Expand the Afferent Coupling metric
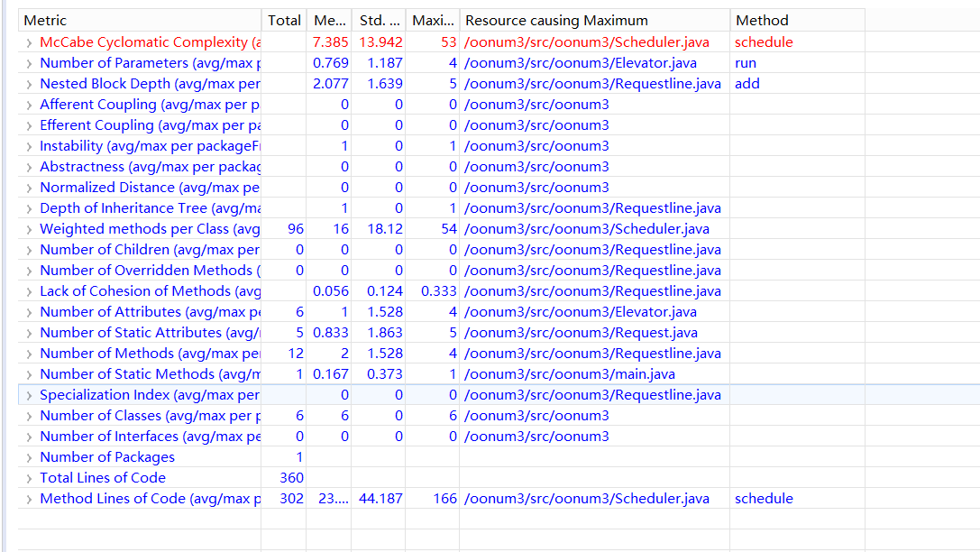Image resolution: width=980 pixels, height=552 pixels. (29, 105)
